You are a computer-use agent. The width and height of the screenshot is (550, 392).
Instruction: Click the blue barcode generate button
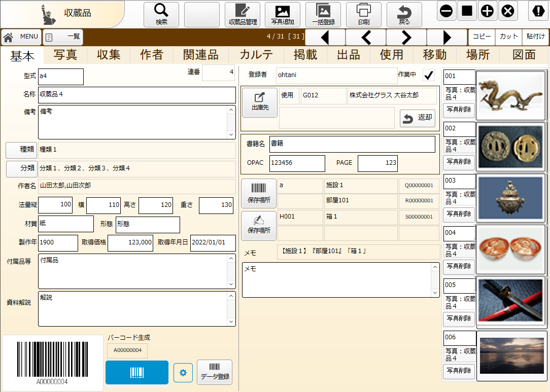coord(137,373)
